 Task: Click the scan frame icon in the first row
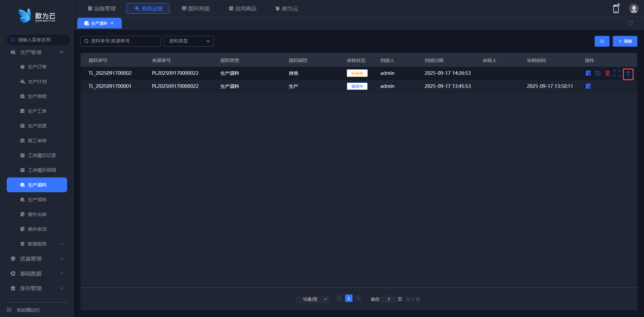[x=616, y=73]
